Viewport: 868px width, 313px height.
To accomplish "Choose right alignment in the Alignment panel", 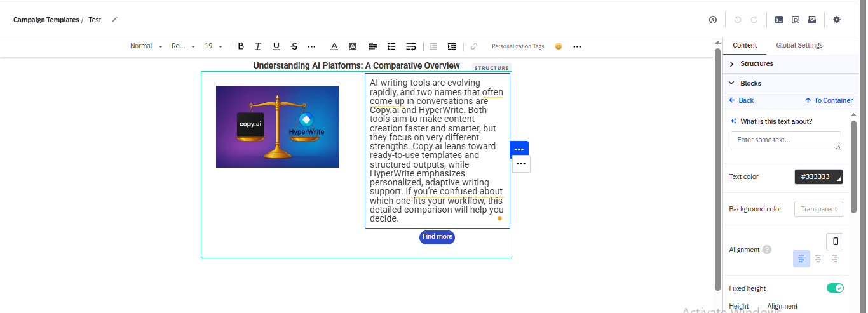I will 834,259.
